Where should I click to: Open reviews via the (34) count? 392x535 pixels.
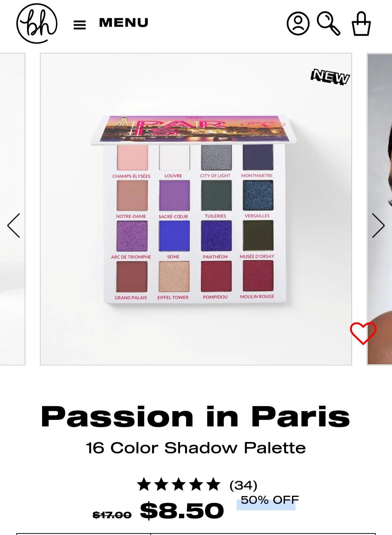[x=243, y=485]
